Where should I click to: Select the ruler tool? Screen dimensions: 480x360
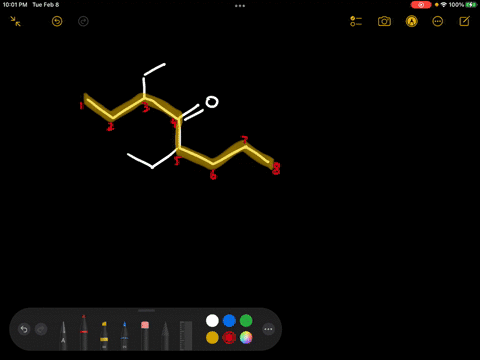pyautogui.click(x=186, y=335)
